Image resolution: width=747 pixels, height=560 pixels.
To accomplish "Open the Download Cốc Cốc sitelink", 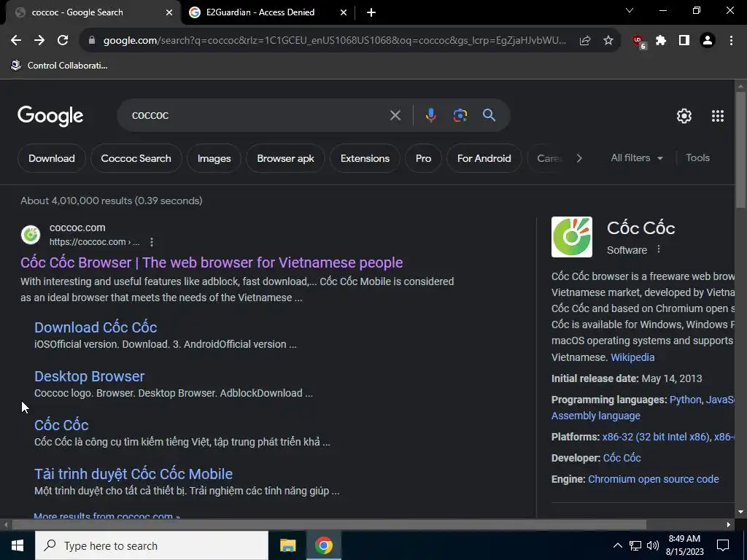I will pyautogui.click(x=96, y=327).
